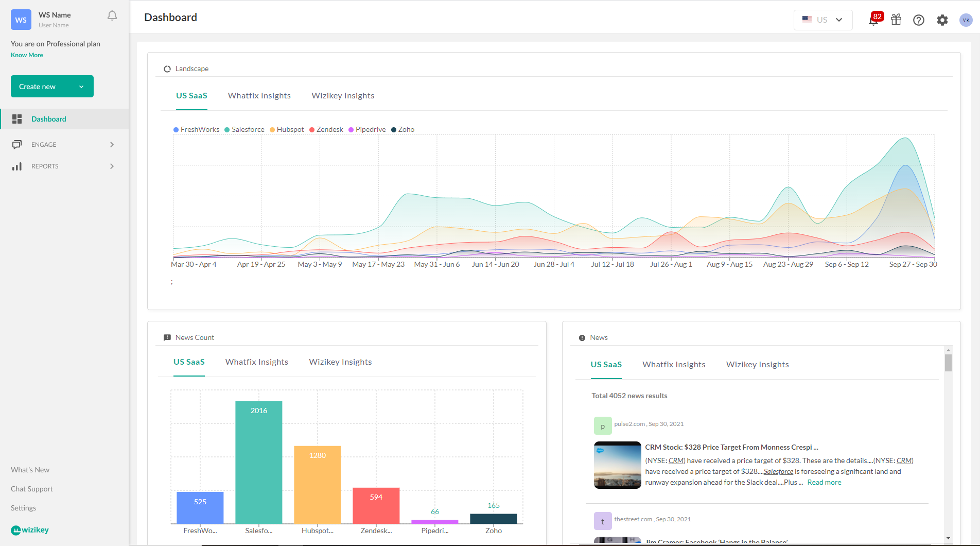Click the Hubspot 1280 bar

coord(318,485)
